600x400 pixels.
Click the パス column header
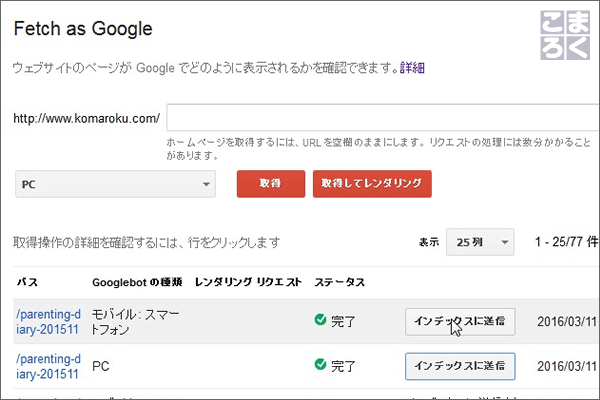tap(27, 282)
